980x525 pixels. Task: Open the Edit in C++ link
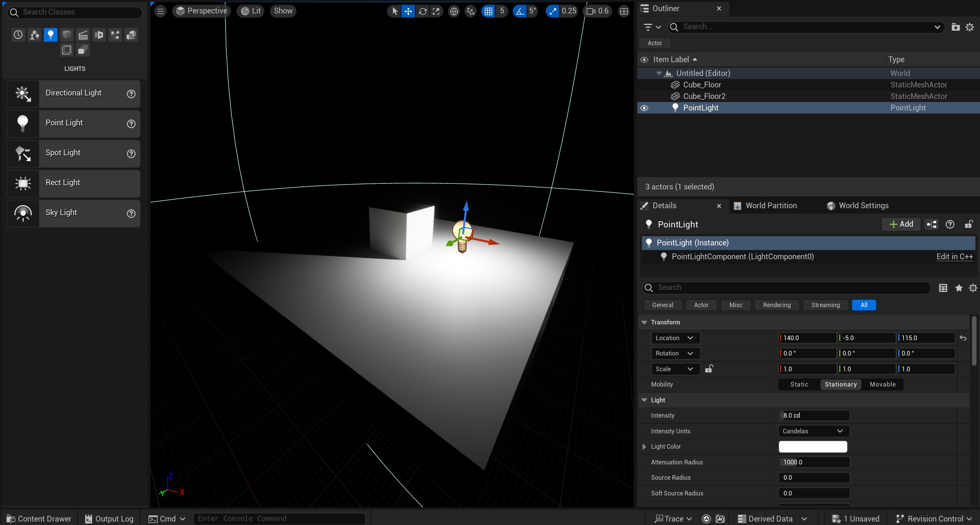pyautogui.click(x=954, y=257)
